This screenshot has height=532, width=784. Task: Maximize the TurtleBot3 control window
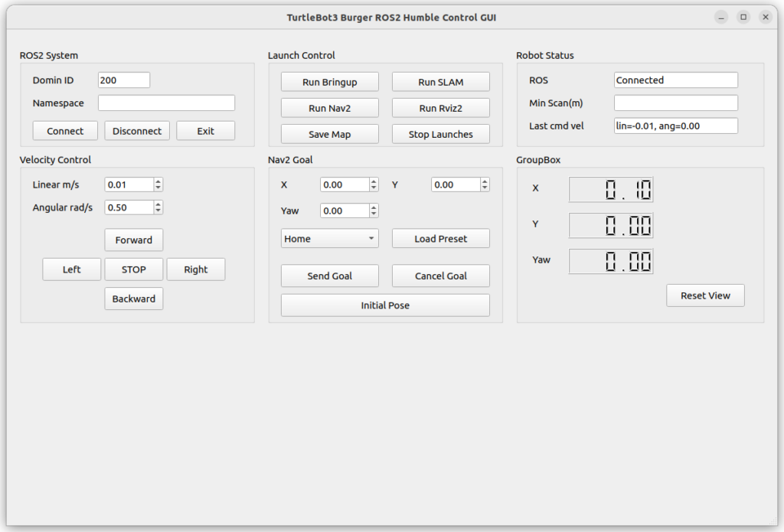[x=743, y=18]
